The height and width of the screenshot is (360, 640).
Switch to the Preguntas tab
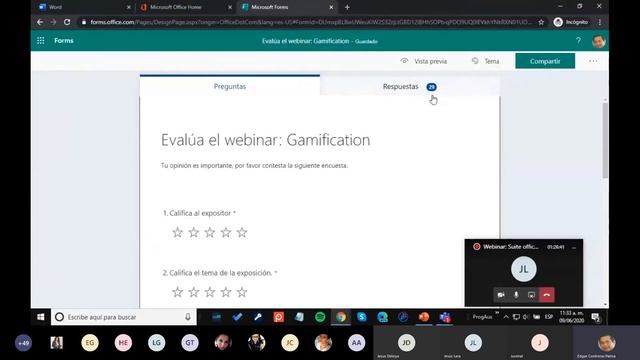point(230,86)
